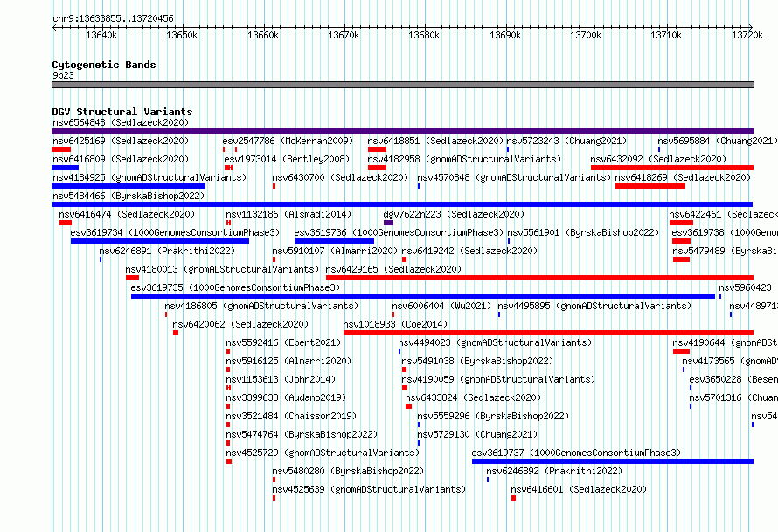The height and width of the screenshot is (532, 778).
Task: Click the blue nsv4184925 variant bar
Action: point(129,186)
